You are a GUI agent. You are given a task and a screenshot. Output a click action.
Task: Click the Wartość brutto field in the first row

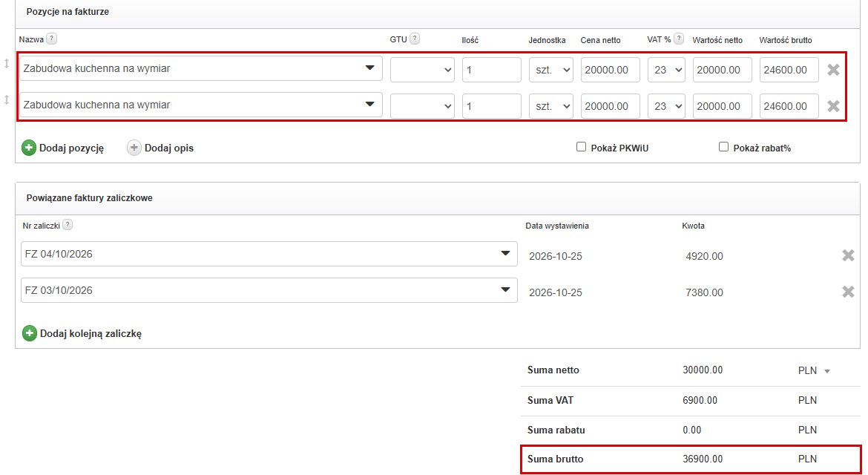[x=789, y=70]
